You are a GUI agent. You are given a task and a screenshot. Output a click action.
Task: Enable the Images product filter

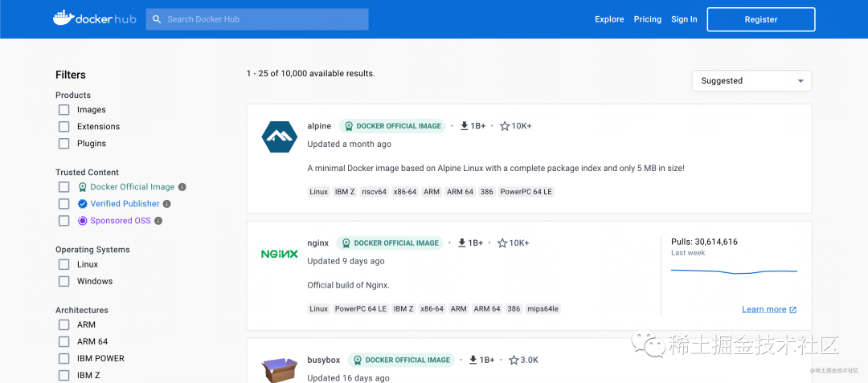pyautogui.click(x=64, y=110)
